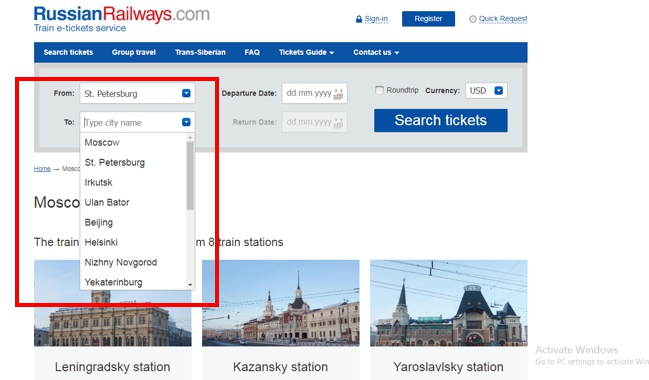Click the Leningradsky station caption
The image size is (649, 380).
[x=113, y=367]
